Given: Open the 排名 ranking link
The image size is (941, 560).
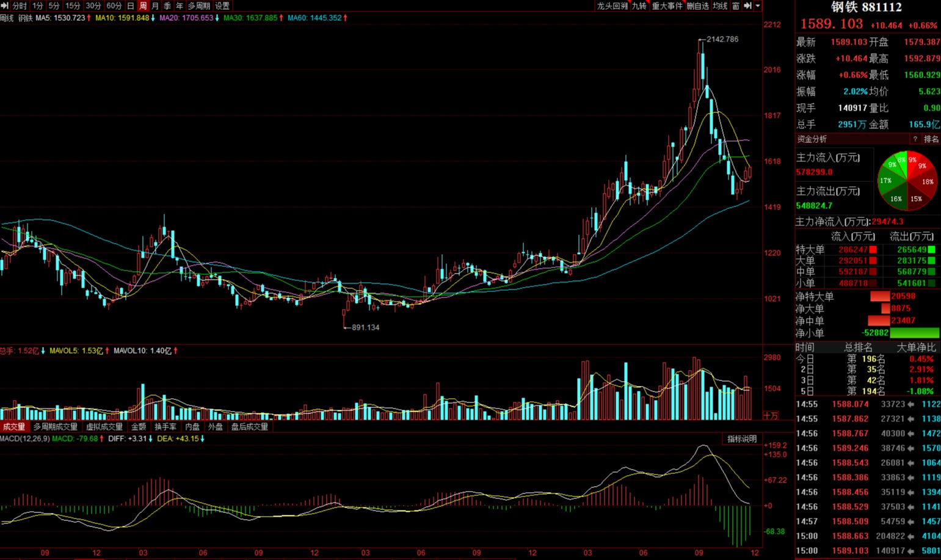Looking at the screenshot, I should click(x=931, y=139).
